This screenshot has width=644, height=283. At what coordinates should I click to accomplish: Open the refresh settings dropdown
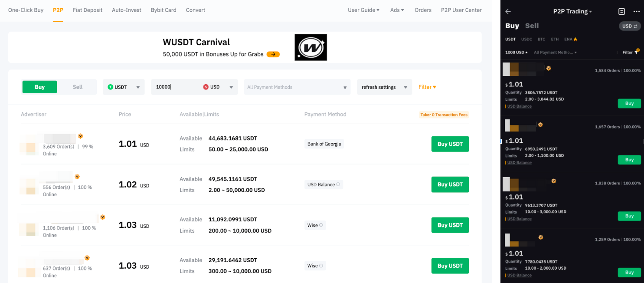coord(384,87)
